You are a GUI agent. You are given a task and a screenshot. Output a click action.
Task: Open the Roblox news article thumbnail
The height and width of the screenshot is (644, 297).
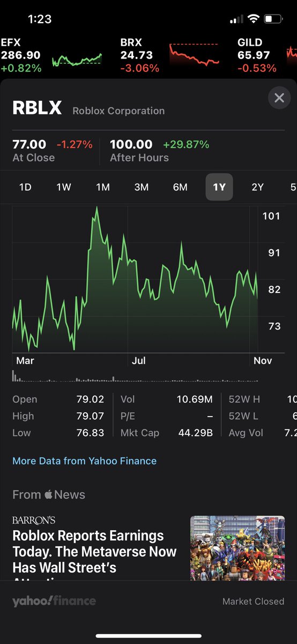(237, 548)
